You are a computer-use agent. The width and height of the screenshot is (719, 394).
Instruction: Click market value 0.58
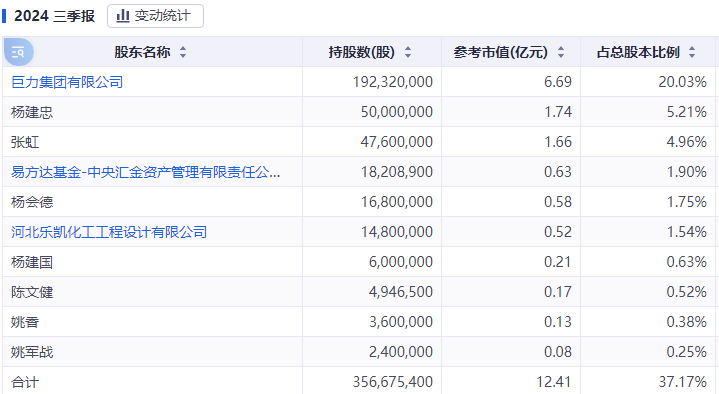558,202
